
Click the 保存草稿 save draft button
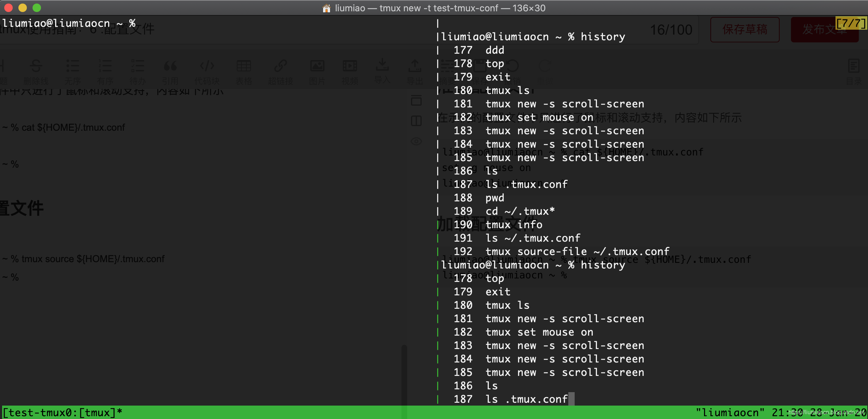point(745,30)
